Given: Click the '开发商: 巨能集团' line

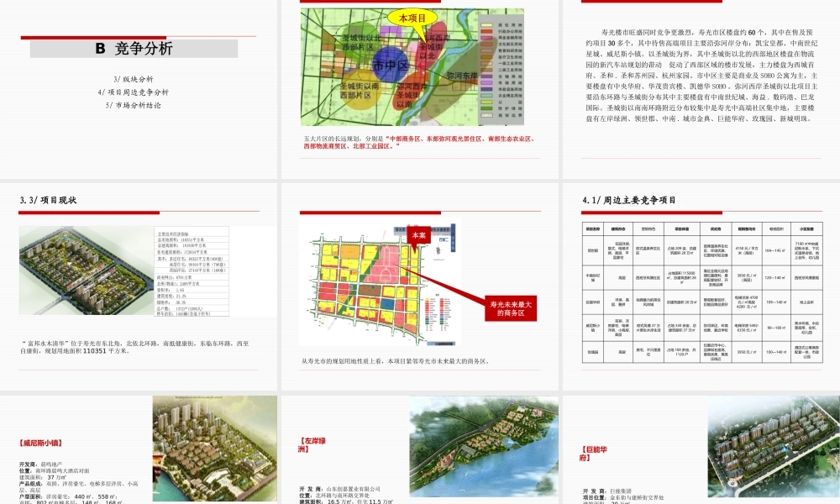Looking at the screenshot, I should tap(607, 491).
